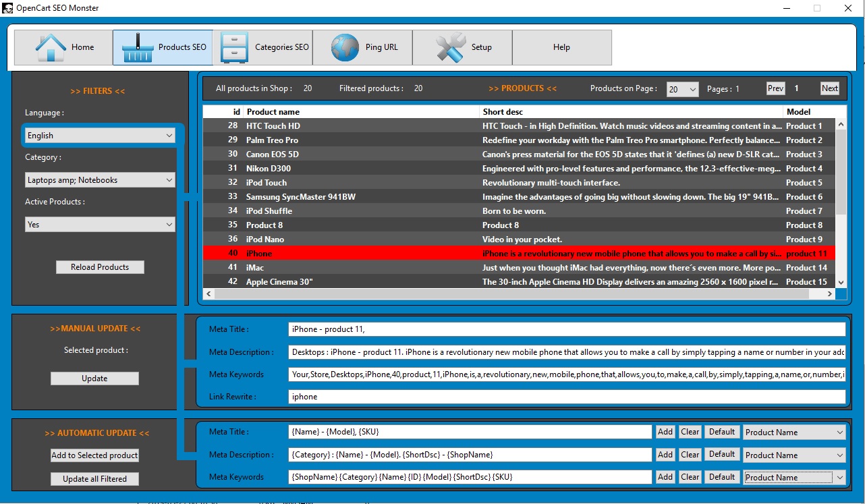Image resolution: width=865 pixels, height=504 pixels.
Task: Click scroll-right arrow of products table
Action: 830,294
